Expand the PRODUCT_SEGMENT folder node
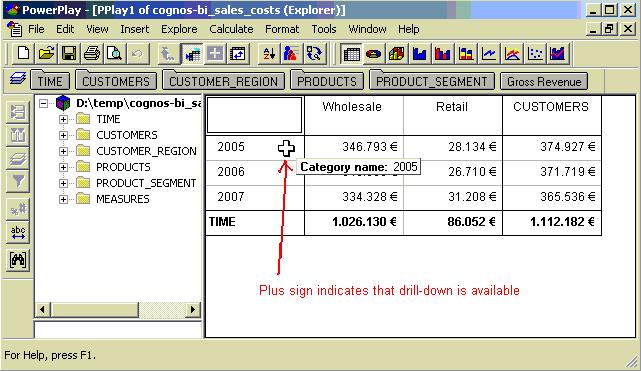641x371 pixels. [x=63, y=183]
